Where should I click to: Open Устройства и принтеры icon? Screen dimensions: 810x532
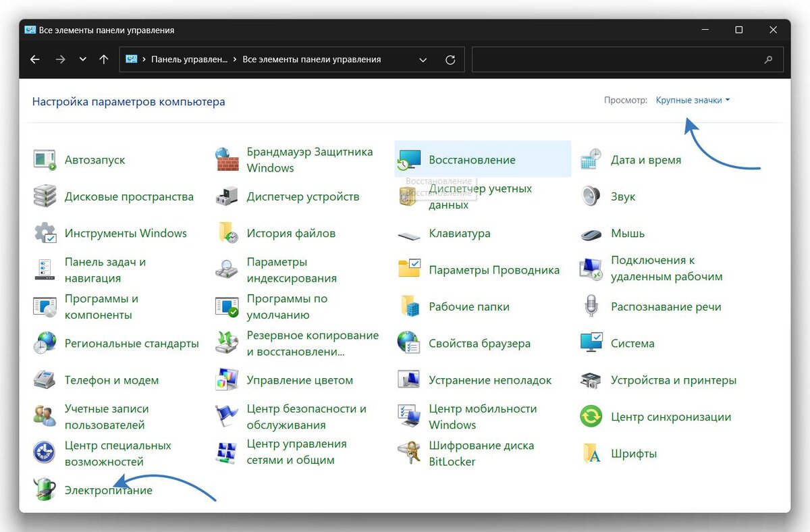(x=591, y=380)
